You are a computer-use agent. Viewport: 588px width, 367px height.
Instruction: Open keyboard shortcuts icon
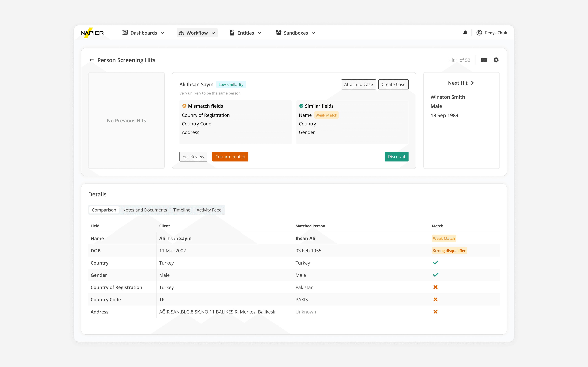tap(484, 60)
